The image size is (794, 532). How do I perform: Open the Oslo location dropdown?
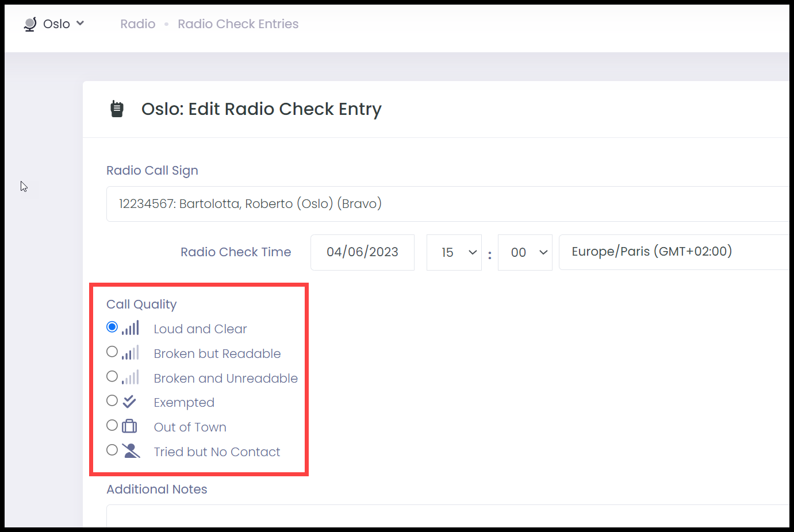tap(55, 24)
